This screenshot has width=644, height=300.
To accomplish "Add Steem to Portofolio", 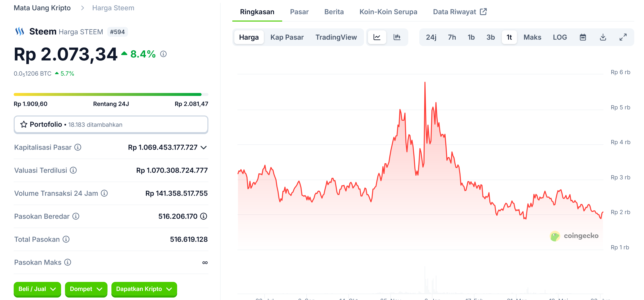I will (x=111, y=125).
